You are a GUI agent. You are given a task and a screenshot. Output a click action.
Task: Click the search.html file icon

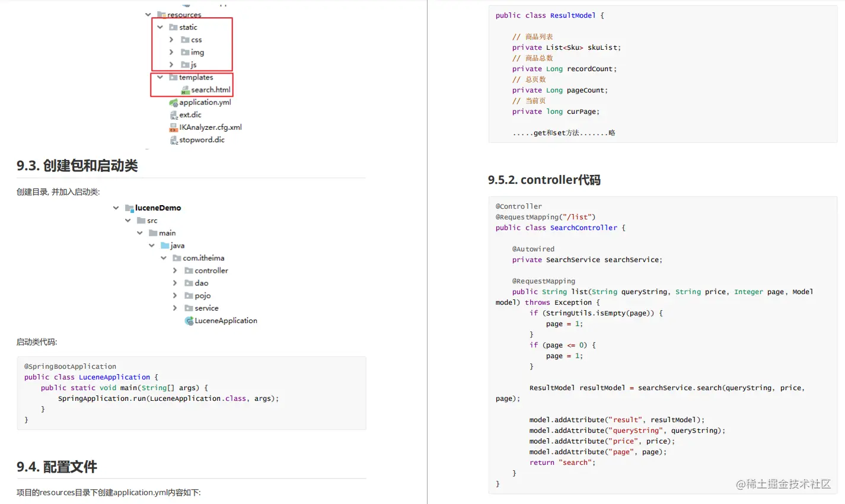click(x=185, y=90)
